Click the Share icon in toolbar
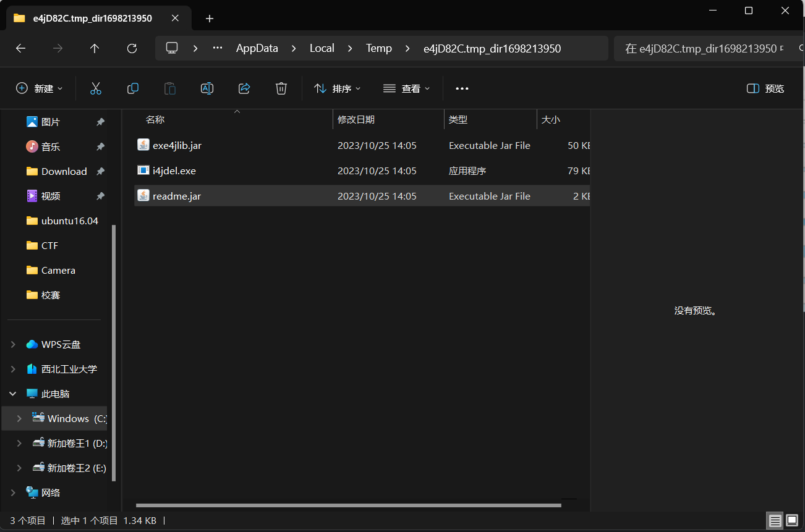 point(244,88)
